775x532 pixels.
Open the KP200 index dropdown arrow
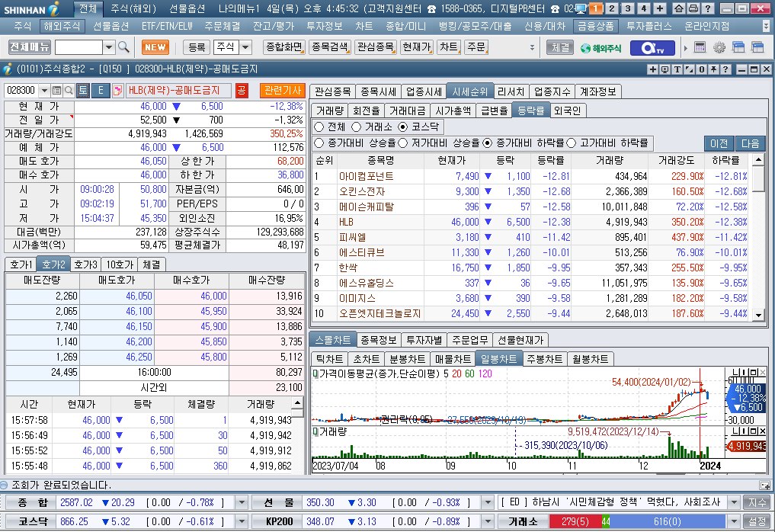(x=488, y=521)
